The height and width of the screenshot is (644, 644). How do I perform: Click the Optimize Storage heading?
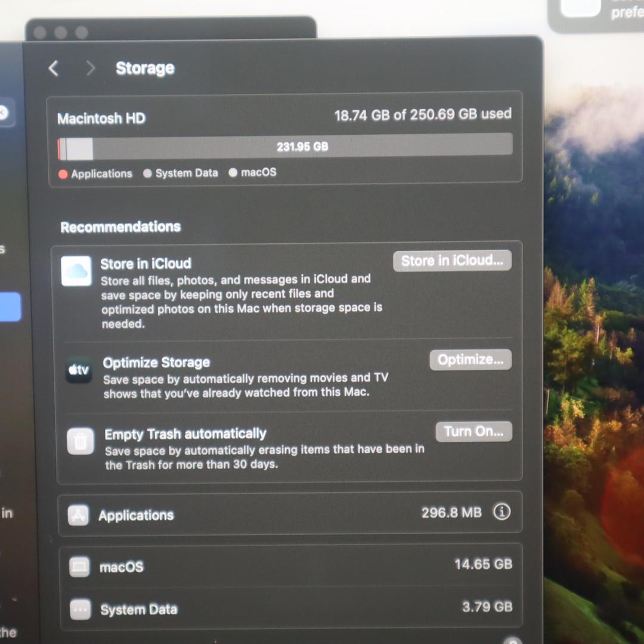156,363
